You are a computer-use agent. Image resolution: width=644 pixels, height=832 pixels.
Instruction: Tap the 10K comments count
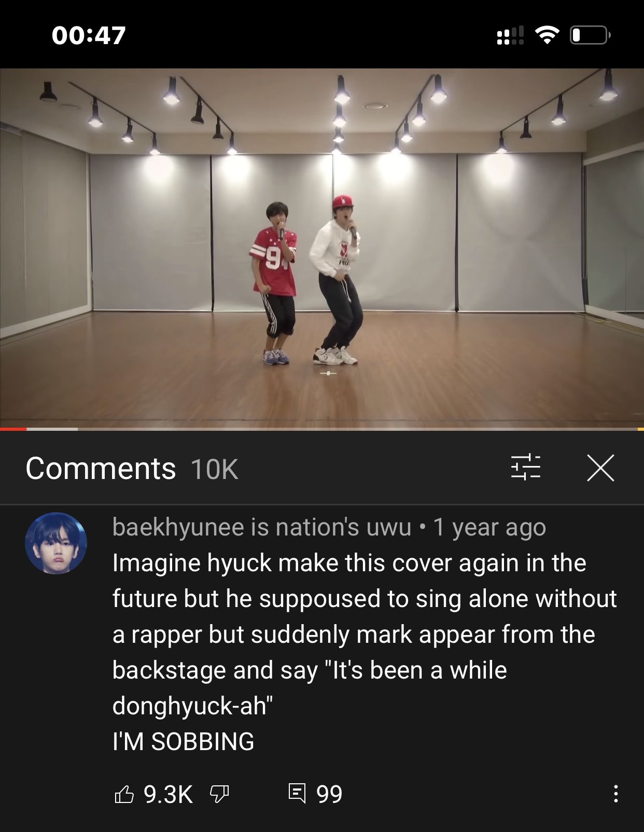tap(215, 469)
